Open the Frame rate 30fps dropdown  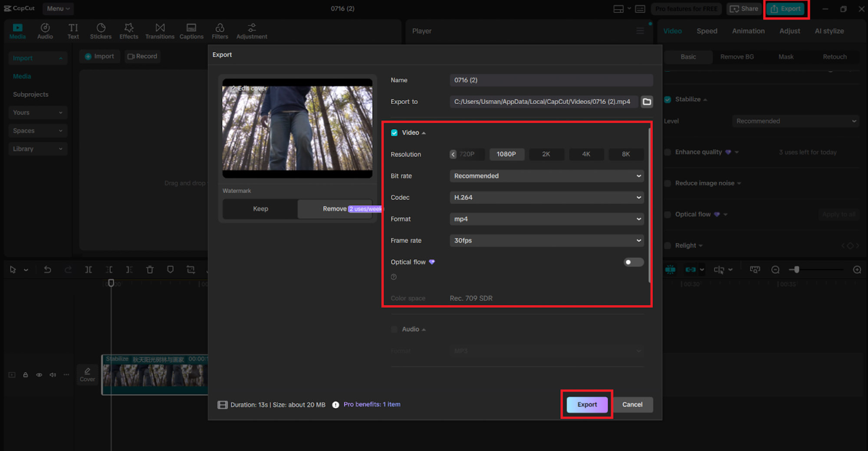tap(547, 240)
